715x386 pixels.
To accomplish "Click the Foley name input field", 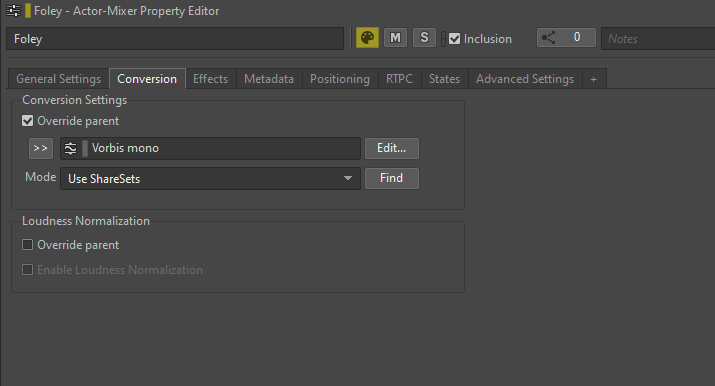I will click(x=175, y=39).
